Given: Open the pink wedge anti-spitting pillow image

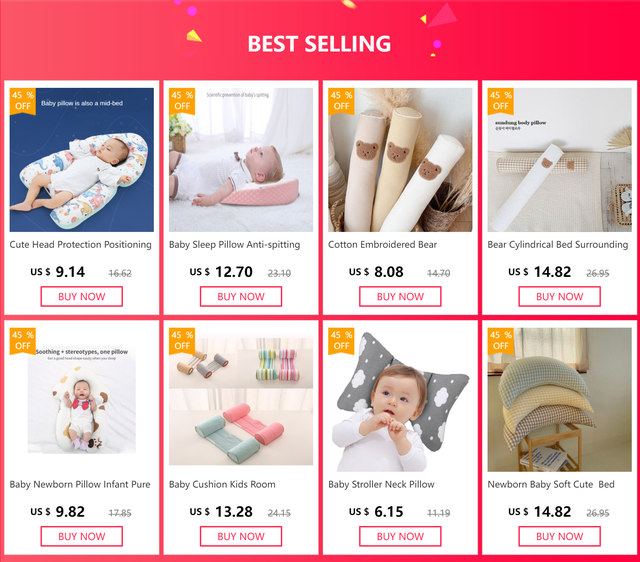Looking at the screenshot, I should [x=241, y=160].
